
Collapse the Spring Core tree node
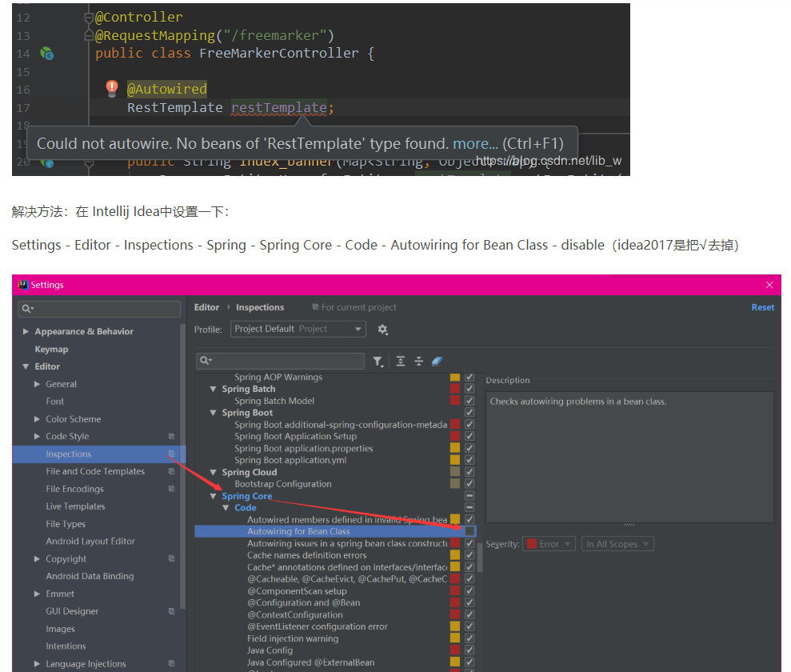tap(212, 495)
